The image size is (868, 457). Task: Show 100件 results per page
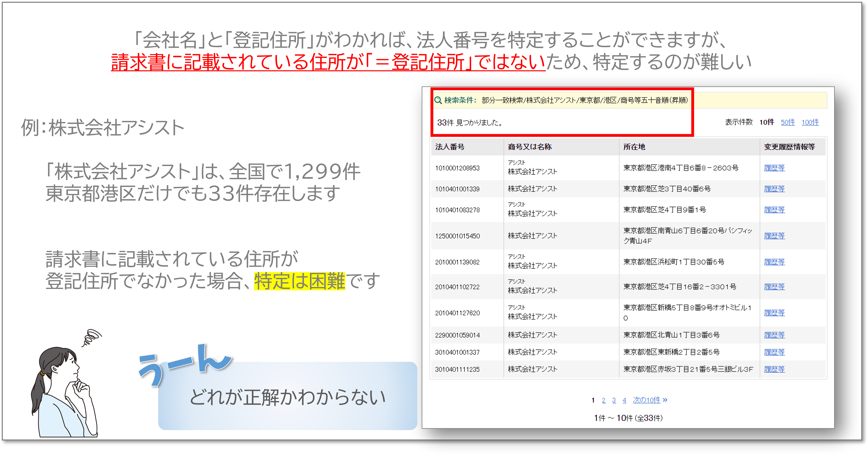pyautogui.click(x=810, y=122)
